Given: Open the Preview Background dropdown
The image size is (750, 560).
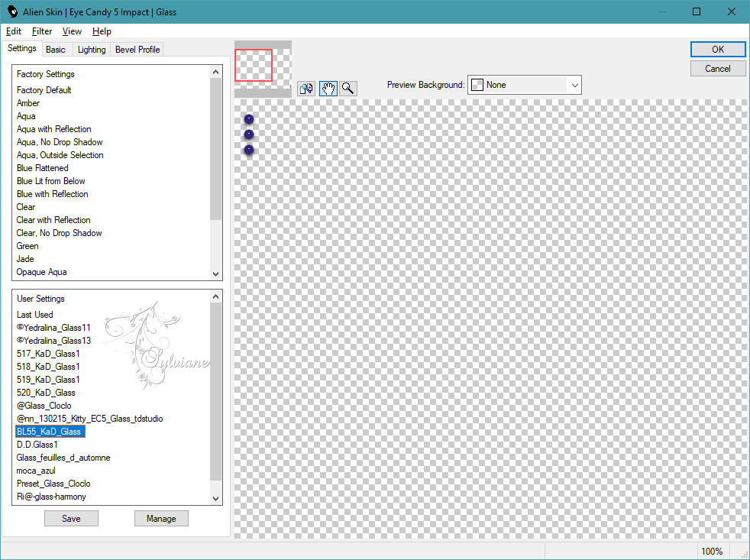Looking at the screenshot, I should [x=524, y=85].
